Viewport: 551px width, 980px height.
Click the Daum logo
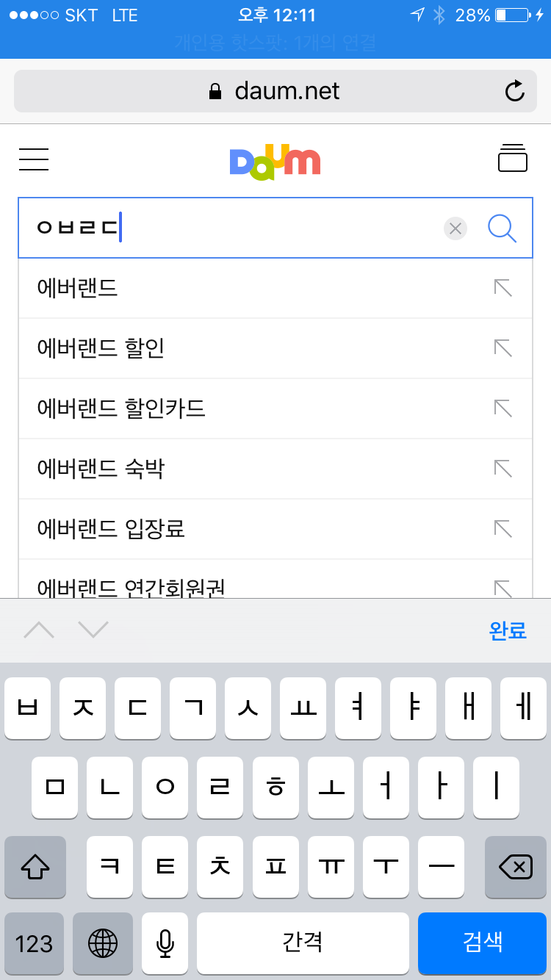point(275,159)
